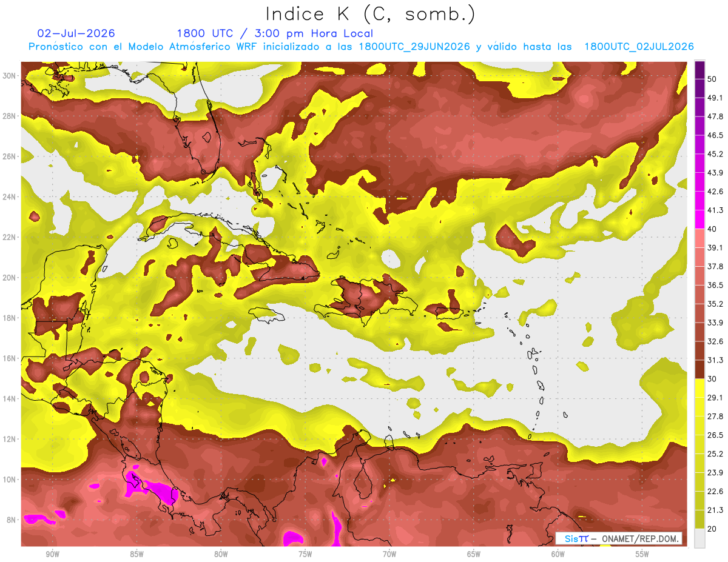Viewport: 728px width, 562px height.
Task: Click the longitude label '90W'
Action: 53,554
